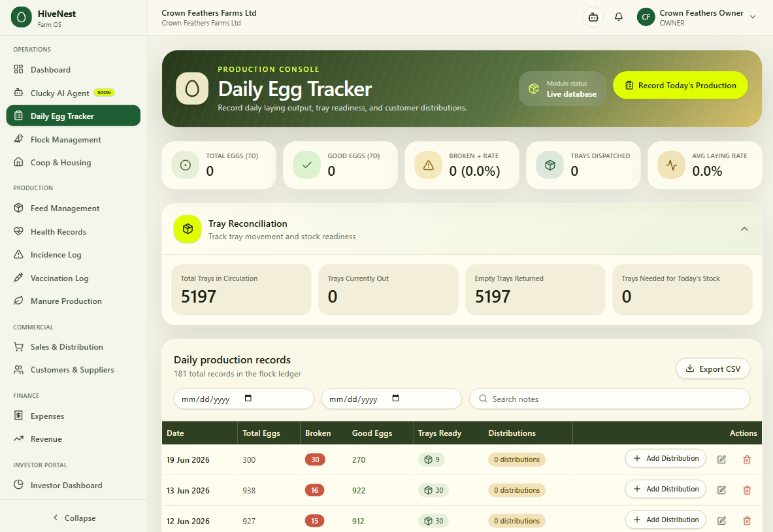The image size is (773, 532).
Task: Collapse the sidebar
Action: point(74,518)
